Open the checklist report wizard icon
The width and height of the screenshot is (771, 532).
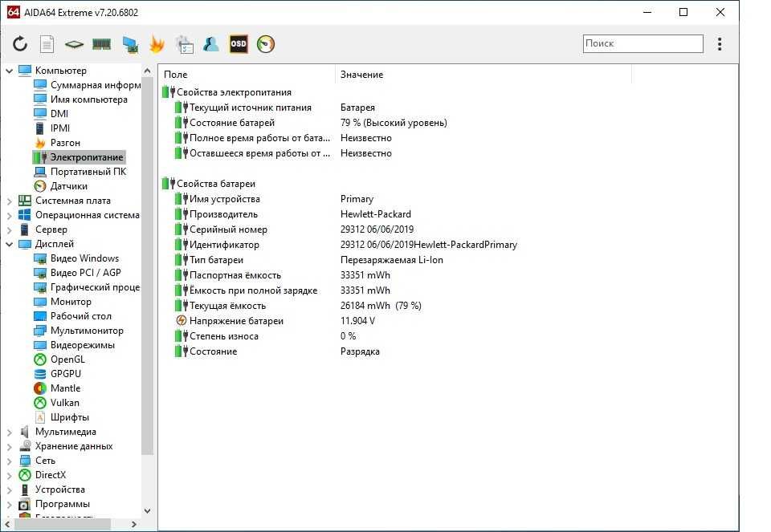[x=185, y=44]
